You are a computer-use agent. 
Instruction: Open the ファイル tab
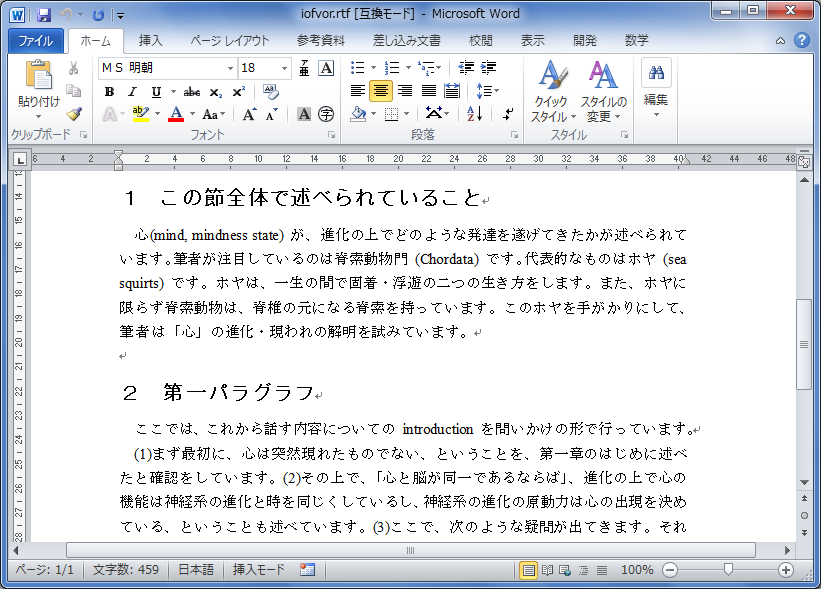point(36,41)
